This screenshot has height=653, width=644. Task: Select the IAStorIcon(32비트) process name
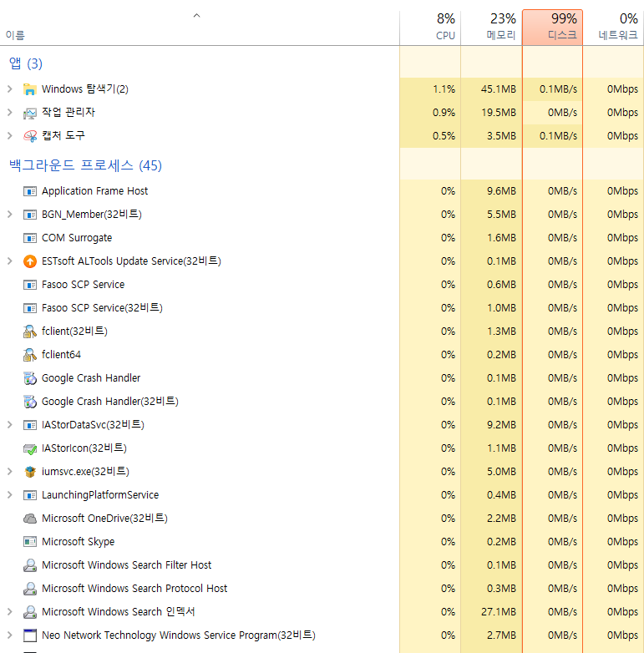84,448
